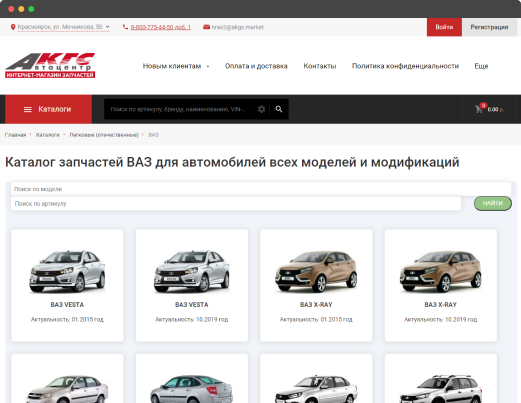The width and height of the screenshot is (521, 403).
Task: Expand the Новым клиентам menu
Action: [x=176, y=66]
